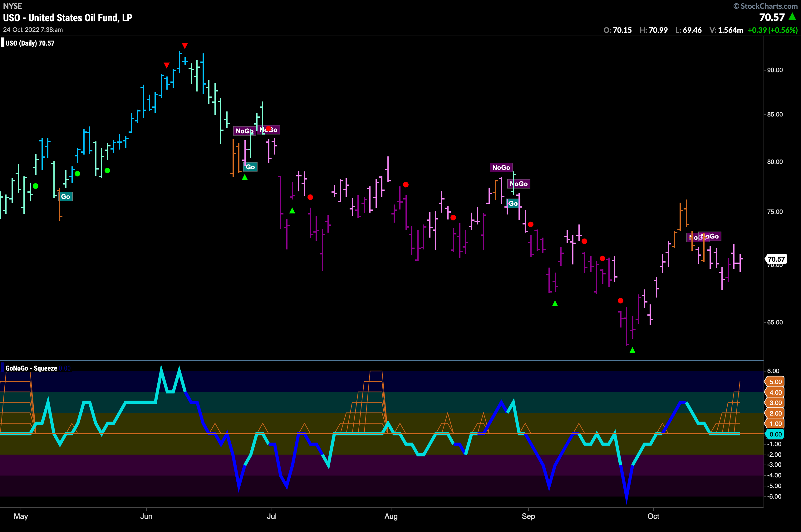
Task: Click the low value L: 69.46
Action: (688, 30)
